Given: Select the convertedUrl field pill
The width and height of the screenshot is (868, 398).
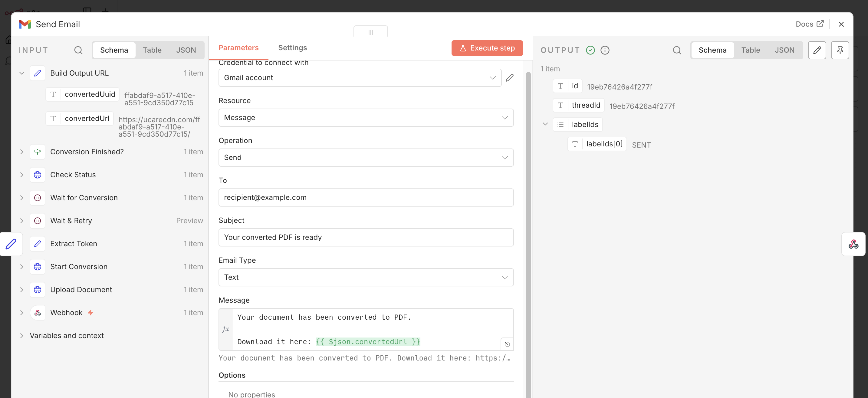Looking at the screenshot, I should [80, 119].
